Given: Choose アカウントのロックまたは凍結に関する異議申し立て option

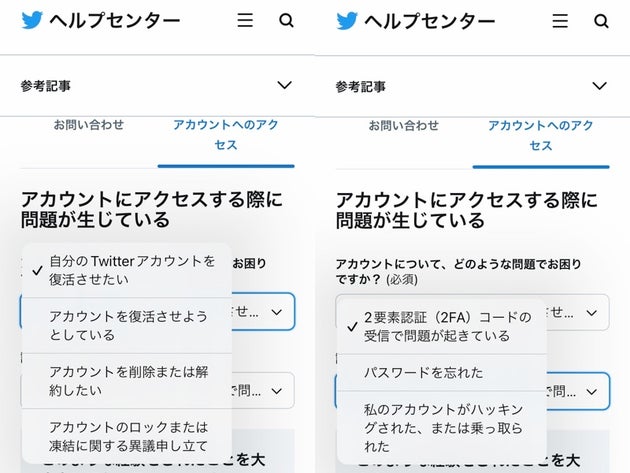Looking at the screenshot, I should (127, 436).
